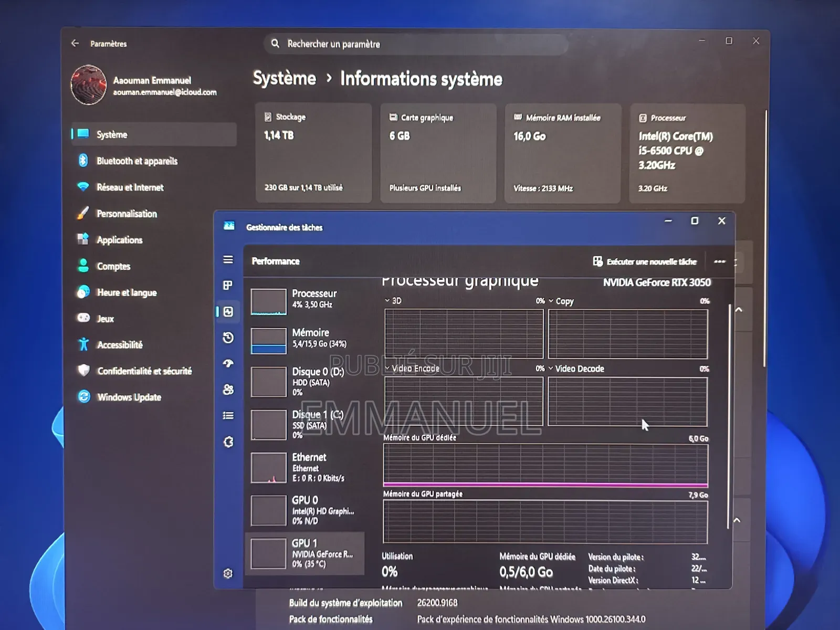Open the Task Manager hamburger navigation menu

point(228,260)
